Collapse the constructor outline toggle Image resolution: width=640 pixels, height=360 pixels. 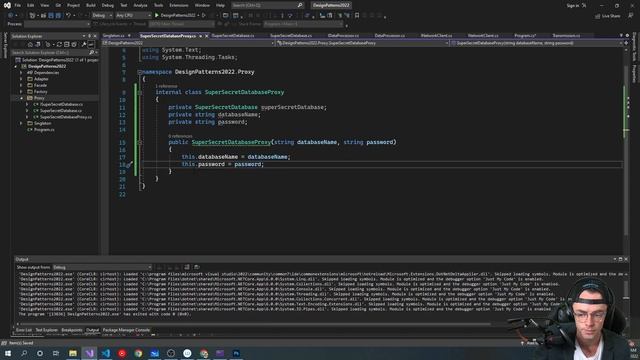point(140,142)
